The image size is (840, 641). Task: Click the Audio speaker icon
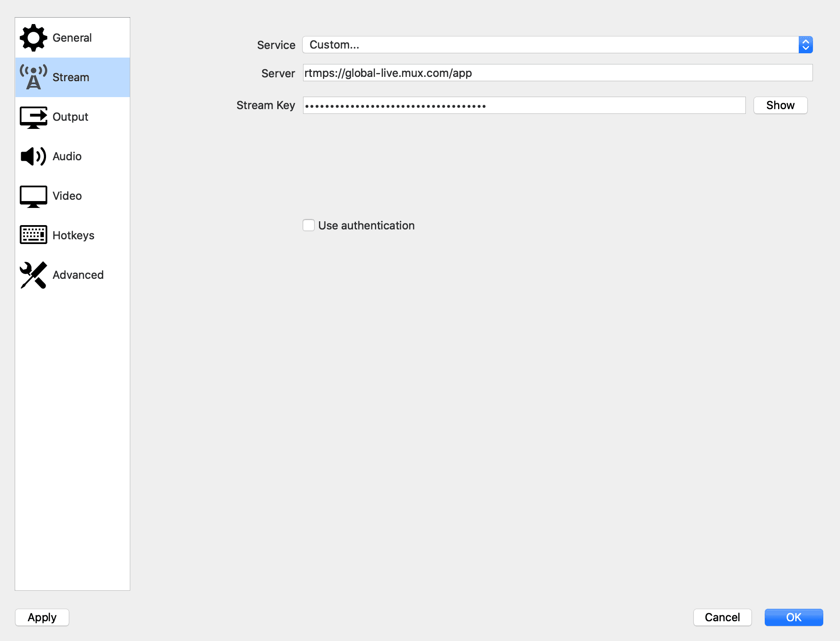[x=33, y=156]
